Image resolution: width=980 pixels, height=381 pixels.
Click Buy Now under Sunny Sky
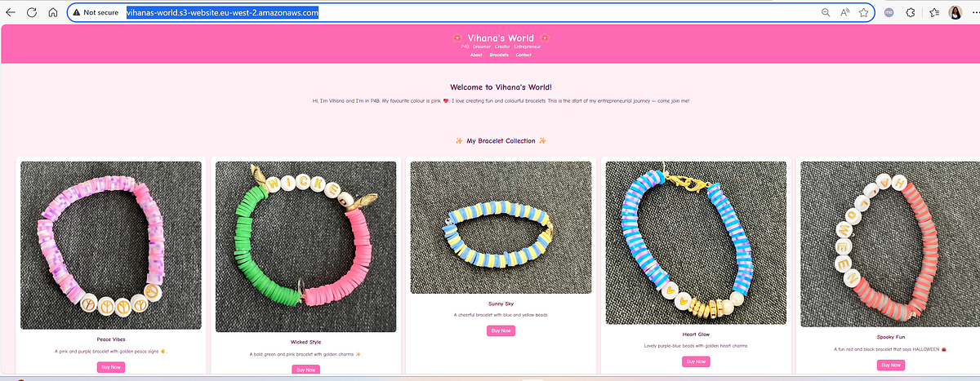pos(501,330)
